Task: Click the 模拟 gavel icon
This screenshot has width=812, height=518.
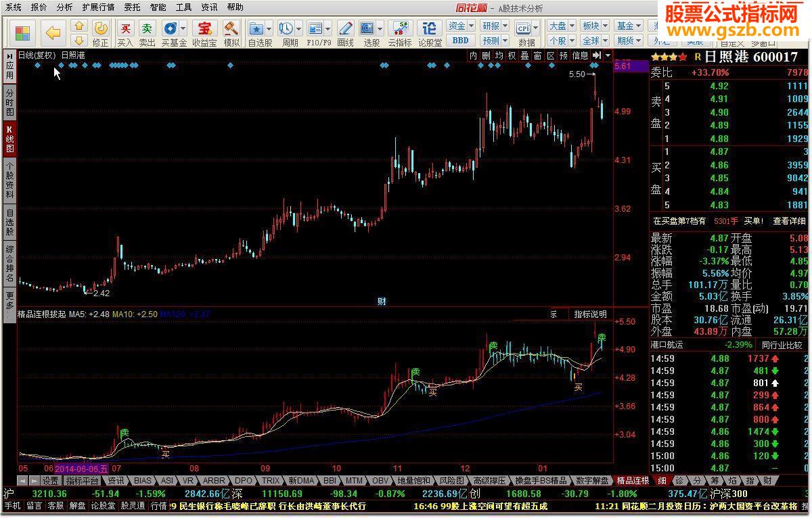Action: click(x=231, y=28)
